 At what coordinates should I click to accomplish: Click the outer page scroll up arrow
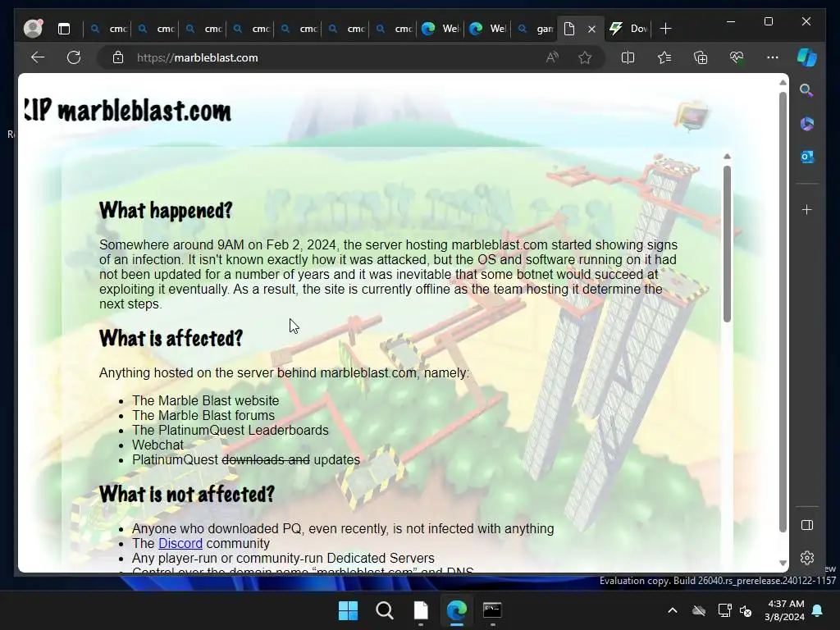click(x=783, y=83)
